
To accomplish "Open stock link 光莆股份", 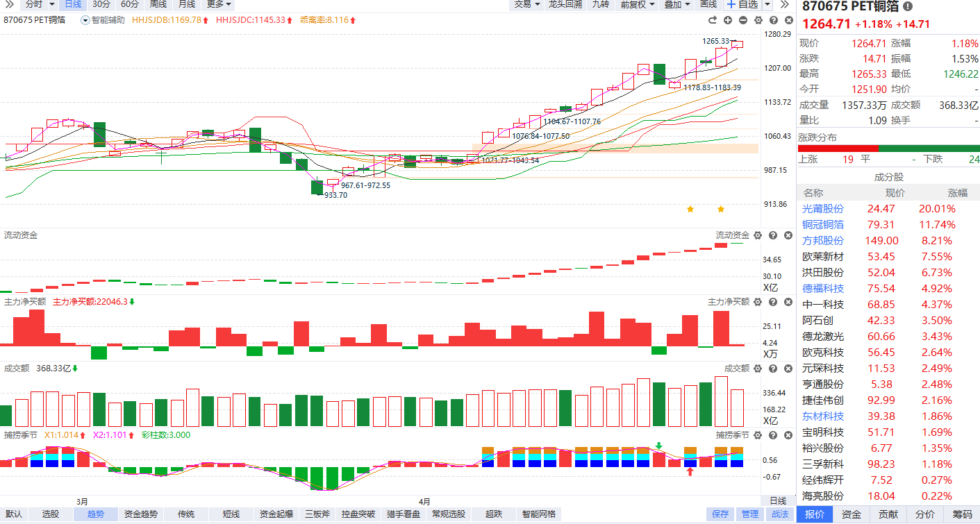I will [823, 208].
